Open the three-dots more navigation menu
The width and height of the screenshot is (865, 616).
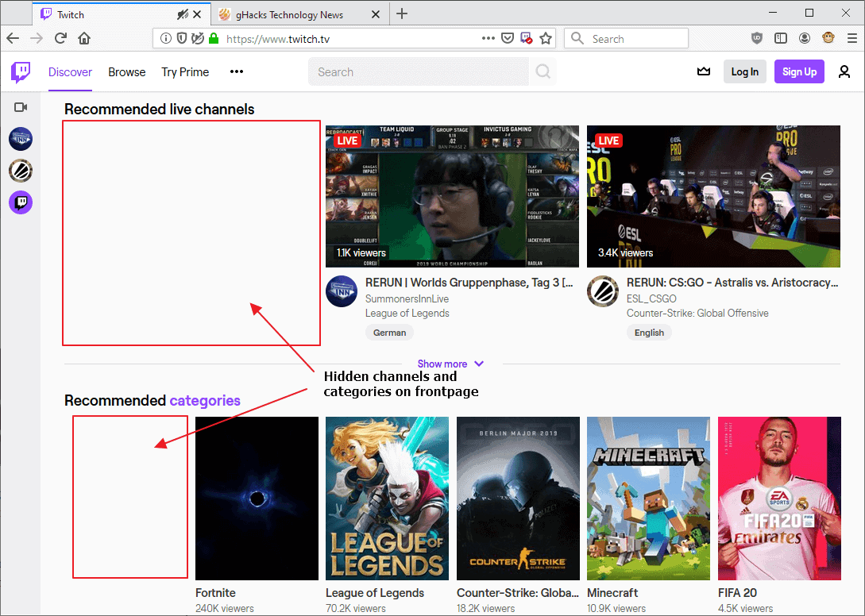[x=237, y=71]
